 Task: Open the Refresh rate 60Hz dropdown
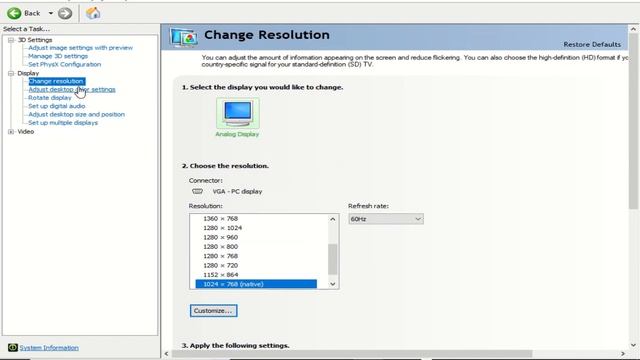tap(386, 219)
